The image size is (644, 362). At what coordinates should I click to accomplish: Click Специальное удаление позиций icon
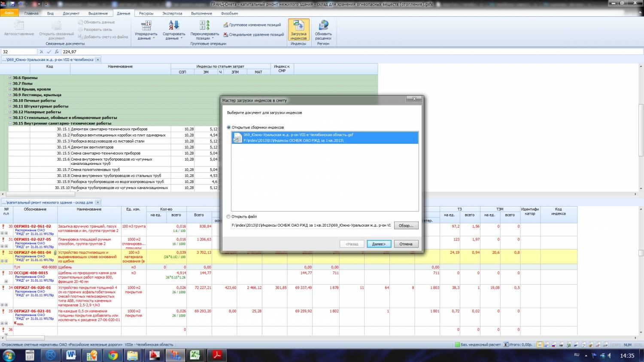pos(226,35)
